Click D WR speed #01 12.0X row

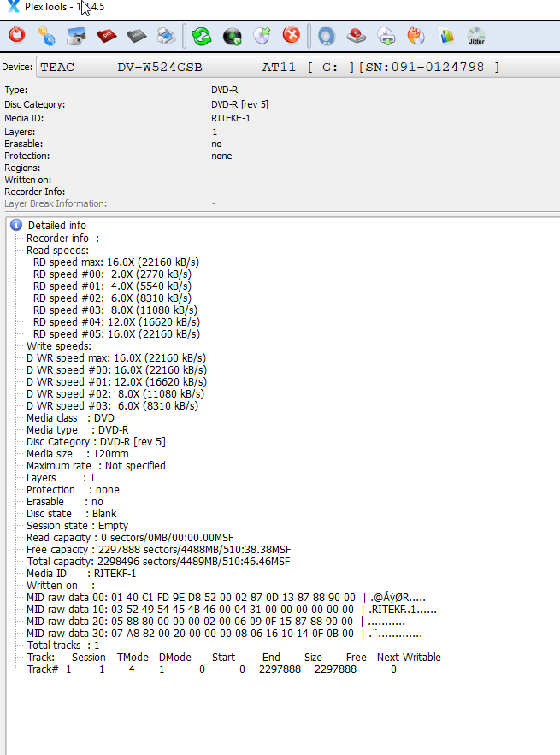tap(116, 382)
